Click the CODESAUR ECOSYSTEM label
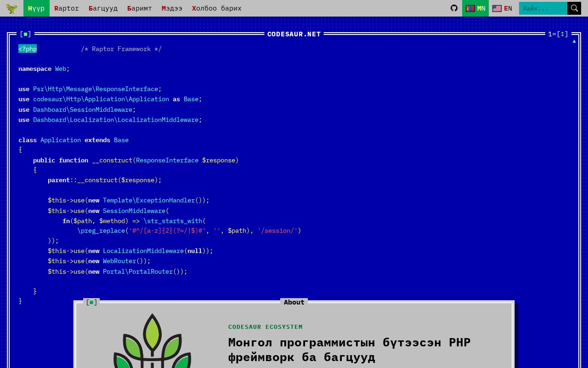The image size is (588, 368). pos(266,327)
